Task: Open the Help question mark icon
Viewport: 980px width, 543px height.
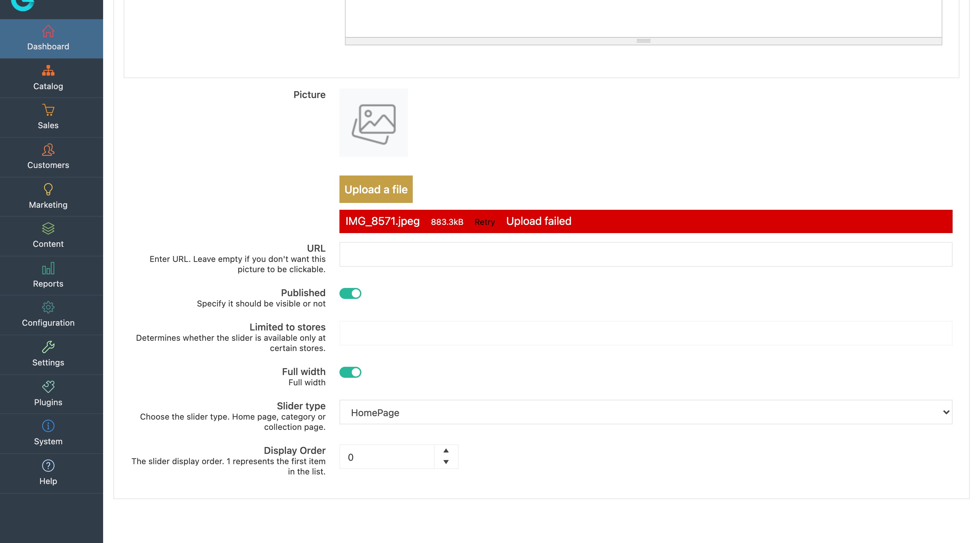Action: point(48,466)
